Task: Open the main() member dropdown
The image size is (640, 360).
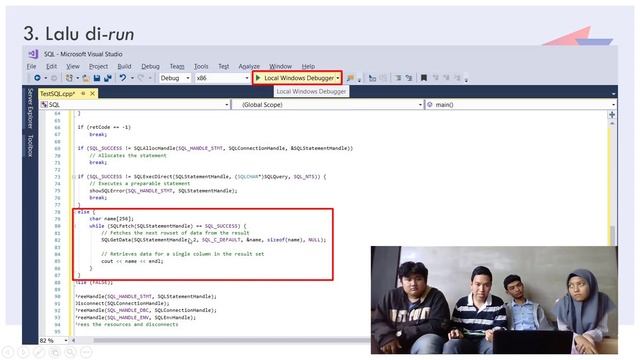Action: [x=520, y=105]
